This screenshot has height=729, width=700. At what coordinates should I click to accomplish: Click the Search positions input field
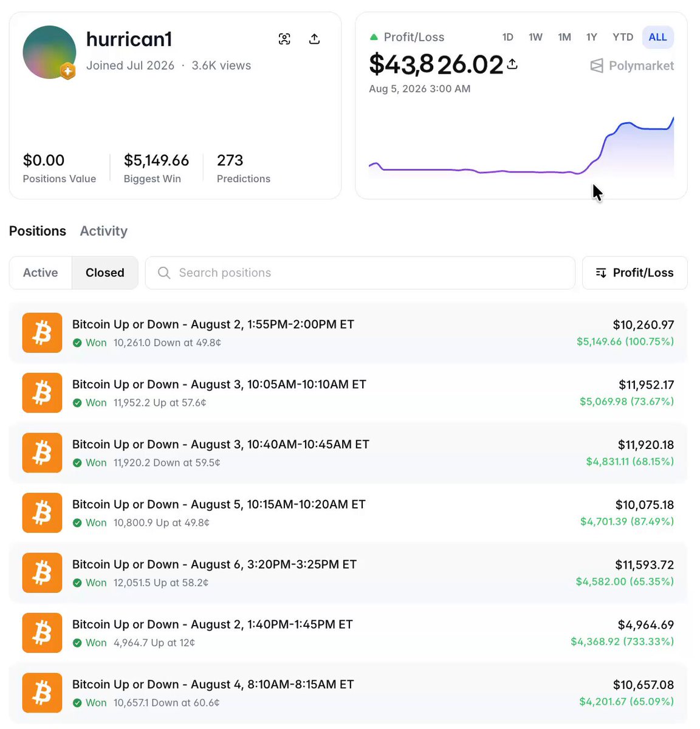360,273
